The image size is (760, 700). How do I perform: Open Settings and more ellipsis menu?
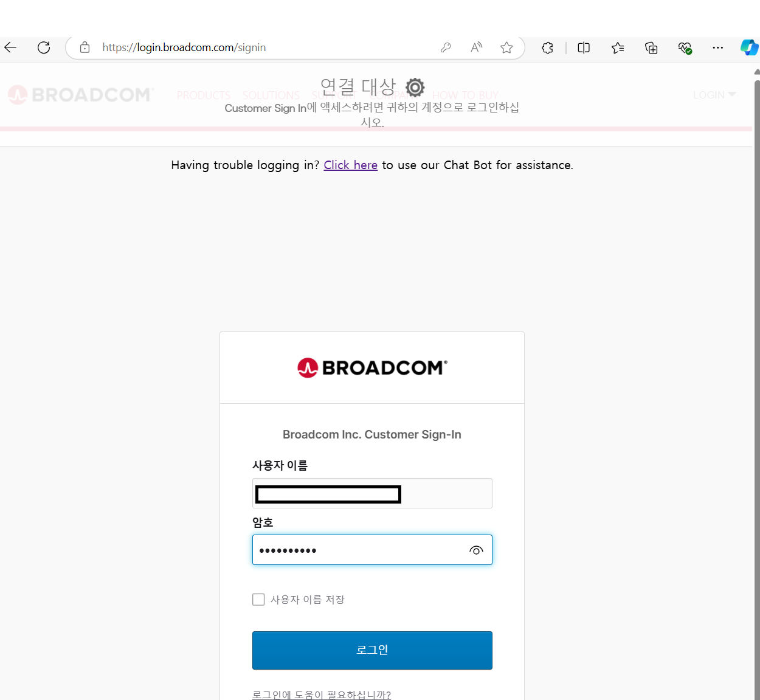(x=718, y=47)
